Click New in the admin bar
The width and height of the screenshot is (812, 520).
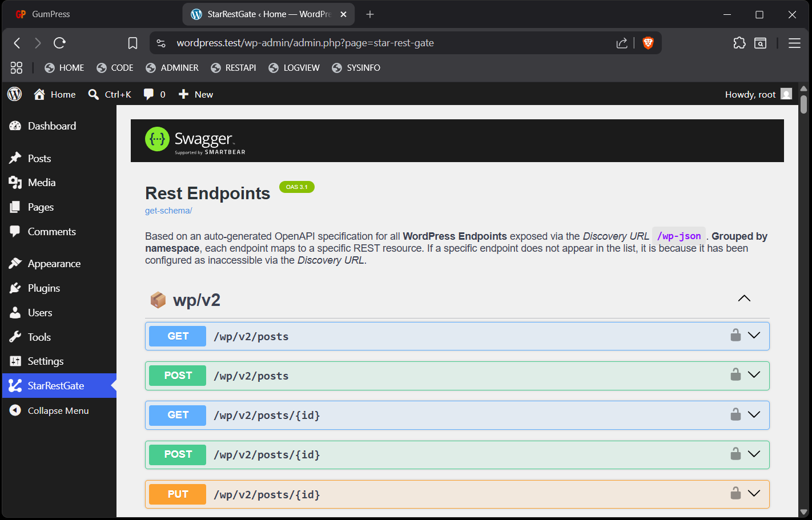tap(196, 94)
